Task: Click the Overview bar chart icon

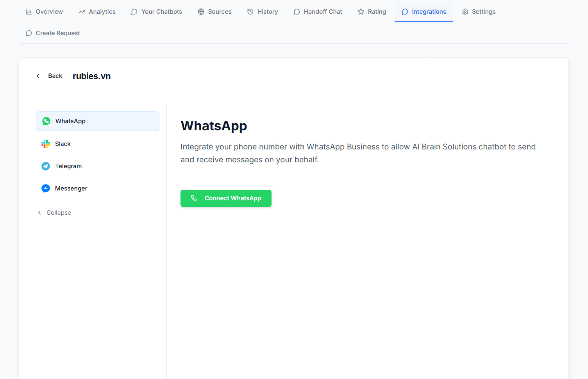Action: pyautogui.click(x=29, y=12)
